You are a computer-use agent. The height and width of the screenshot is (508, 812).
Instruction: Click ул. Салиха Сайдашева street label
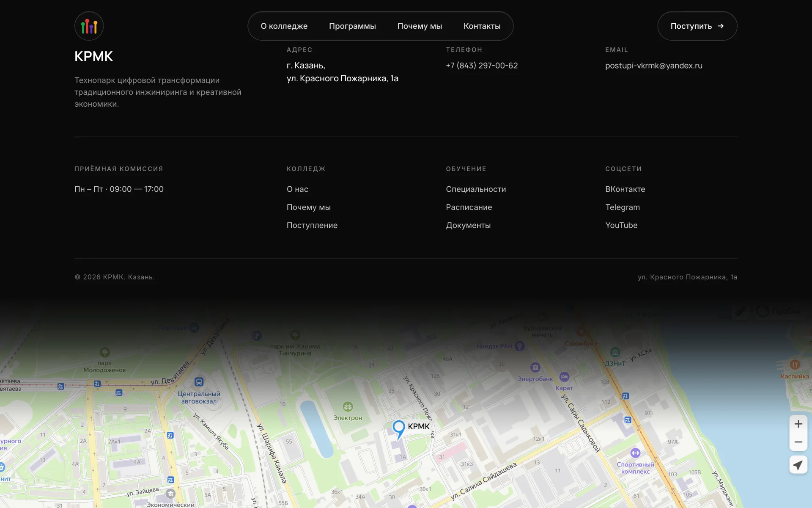(x=484, y=481)
